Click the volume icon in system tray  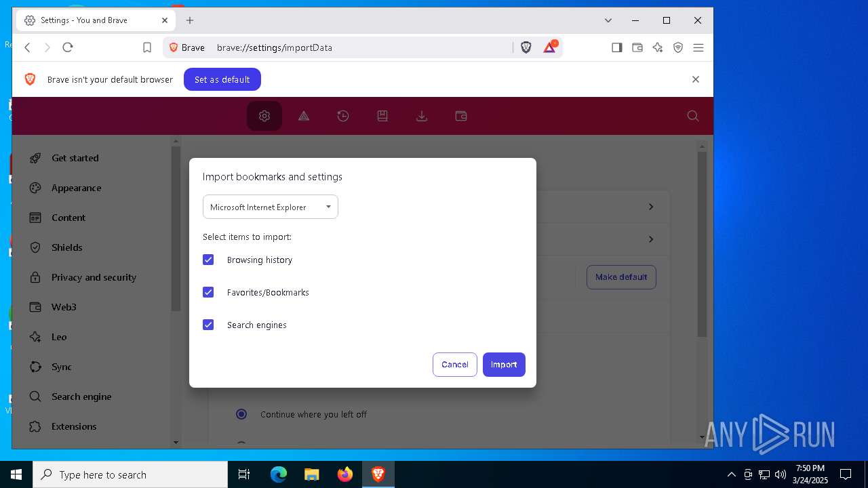(781, 474)
